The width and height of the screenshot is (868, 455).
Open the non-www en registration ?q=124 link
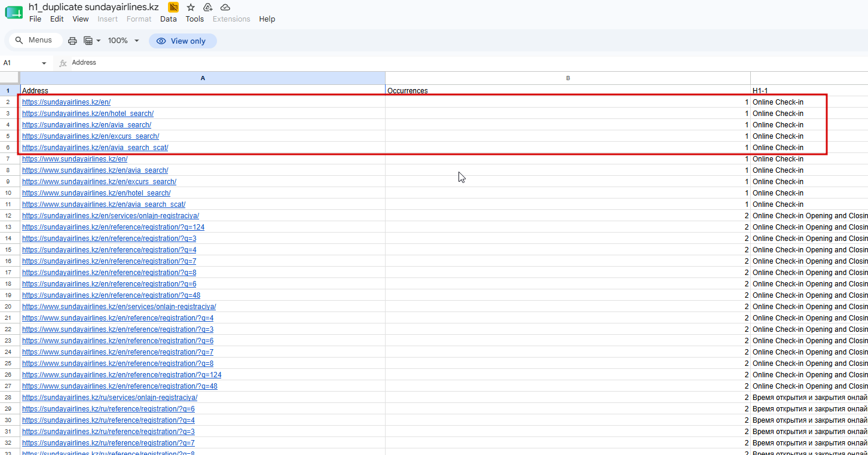(x=114, y=227)
